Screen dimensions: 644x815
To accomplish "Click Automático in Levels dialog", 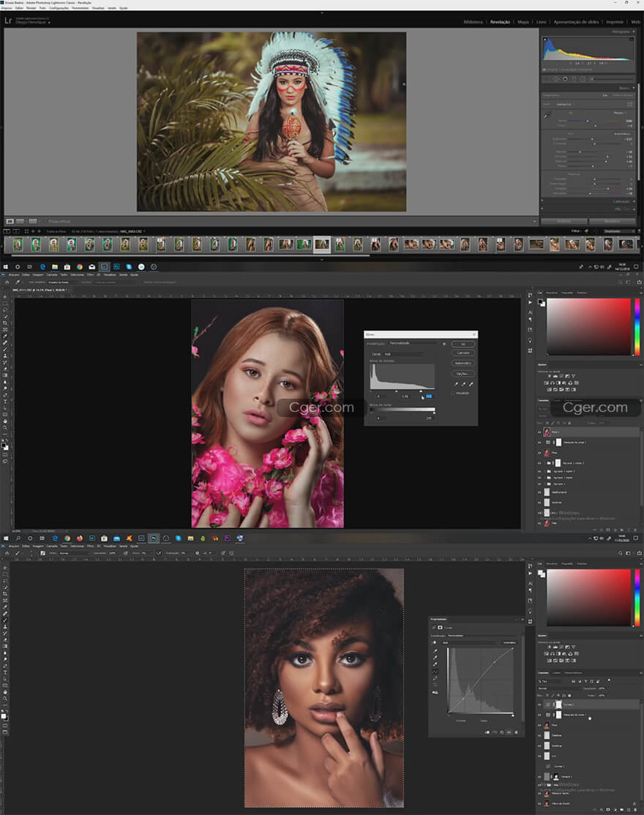I will 463,364.
